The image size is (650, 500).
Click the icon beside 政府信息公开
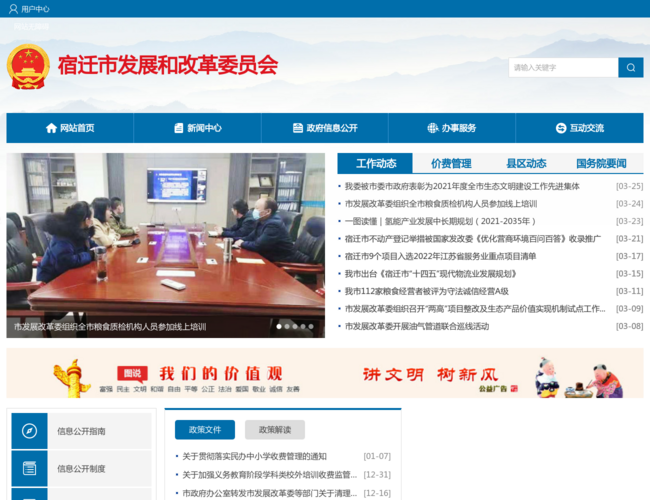298,128
